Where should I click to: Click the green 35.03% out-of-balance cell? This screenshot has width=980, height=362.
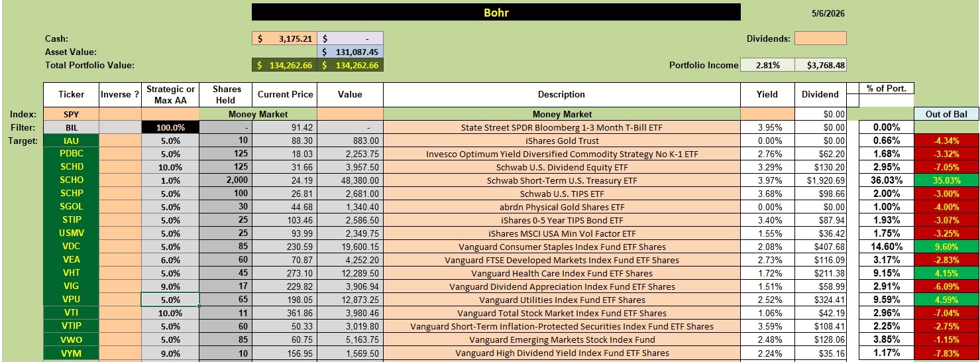[947, 180]
